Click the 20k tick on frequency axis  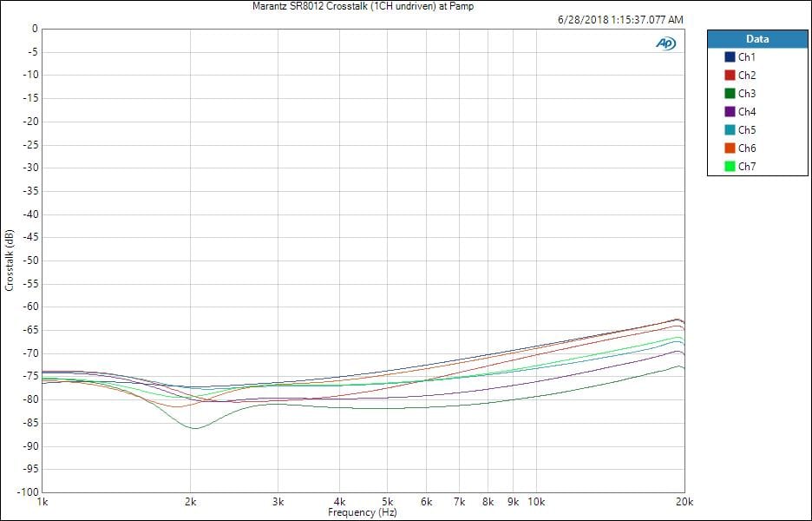click(x=684, y=502)
